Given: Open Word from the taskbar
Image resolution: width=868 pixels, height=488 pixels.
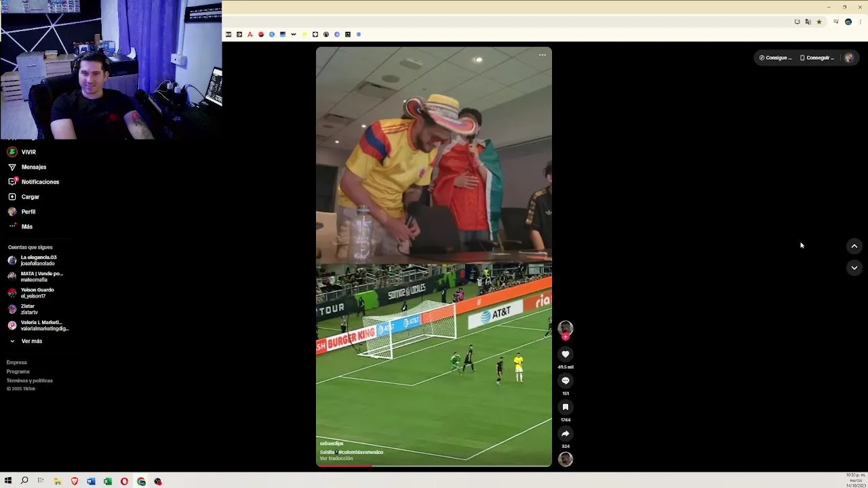Looking at the screenshot, I should tap(91, 481).
